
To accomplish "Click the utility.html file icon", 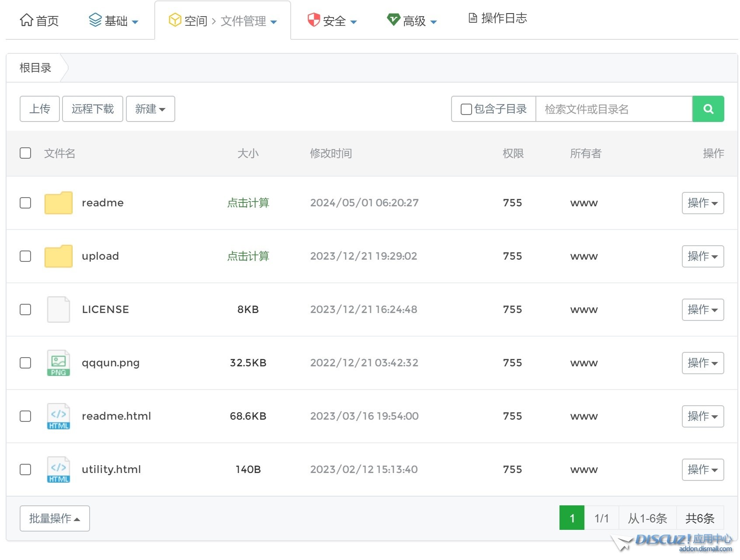I will (x=58, y=470).
